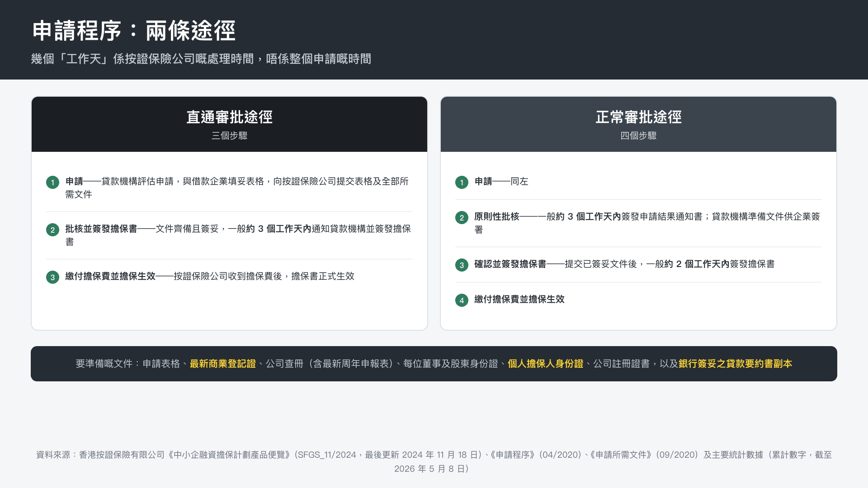Select the 直通審批途徑 card heading

click(229, 117)
